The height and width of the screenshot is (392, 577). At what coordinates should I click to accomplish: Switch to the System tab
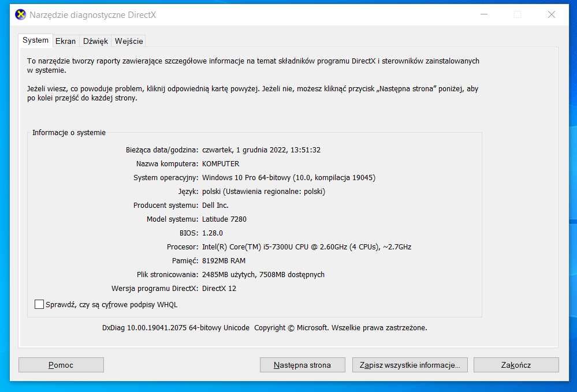pos(35,40)
